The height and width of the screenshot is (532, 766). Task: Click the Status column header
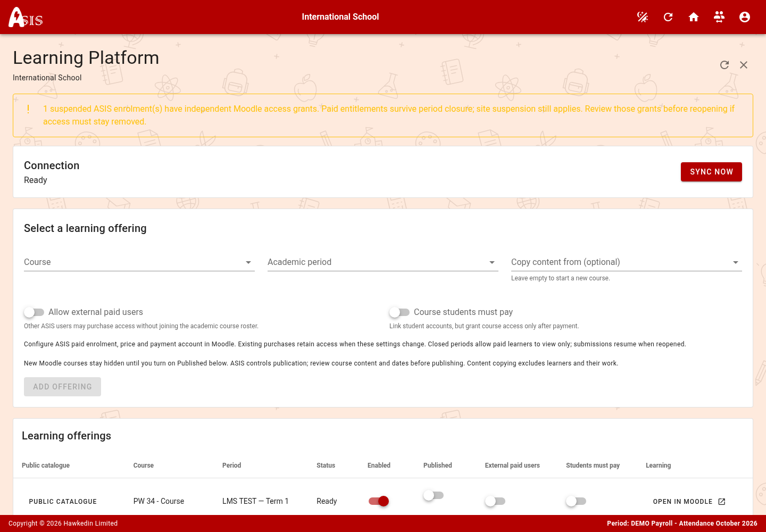point(326,465)
